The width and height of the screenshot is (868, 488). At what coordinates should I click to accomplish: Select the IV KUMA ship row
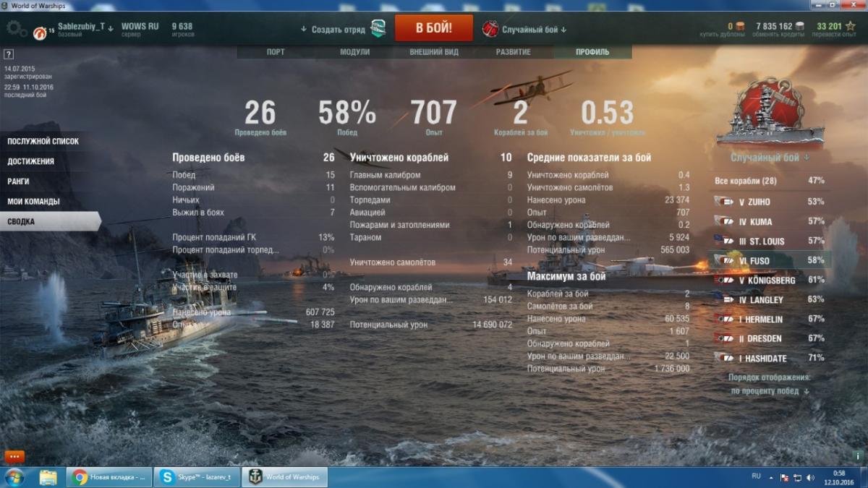[x=770, y=221]
